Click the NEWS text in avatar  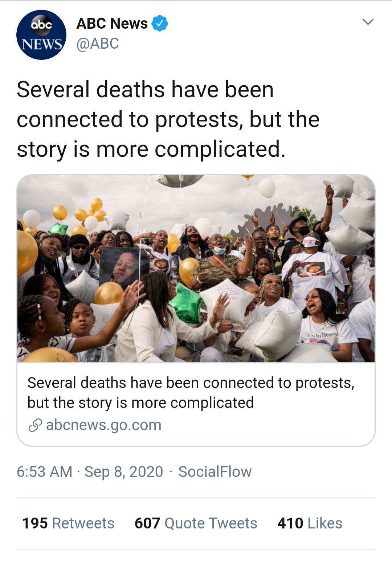[x=42, y=44]
